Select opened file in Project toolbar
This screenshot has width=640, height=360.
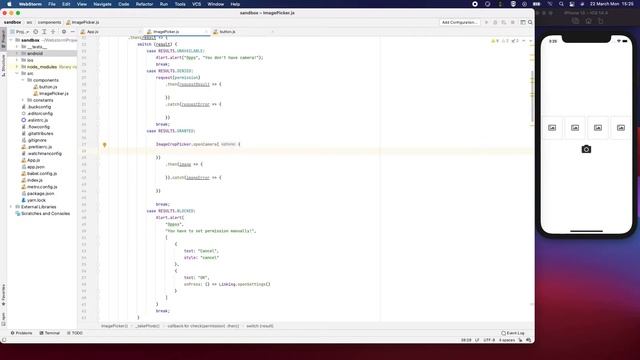tap(36, 32)
